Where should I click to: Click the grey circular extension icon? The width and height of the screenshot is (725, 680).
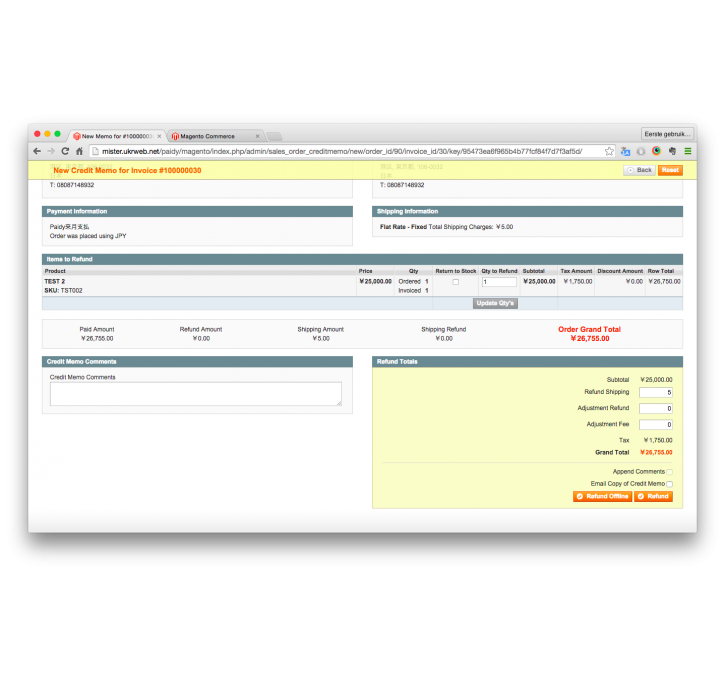point(641,151)
